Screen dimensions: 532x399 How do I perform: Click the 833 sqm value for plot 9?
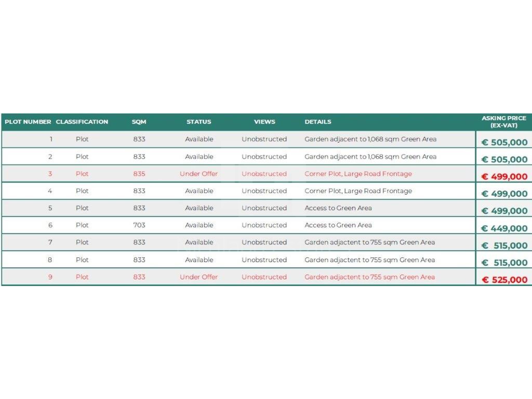139,277
